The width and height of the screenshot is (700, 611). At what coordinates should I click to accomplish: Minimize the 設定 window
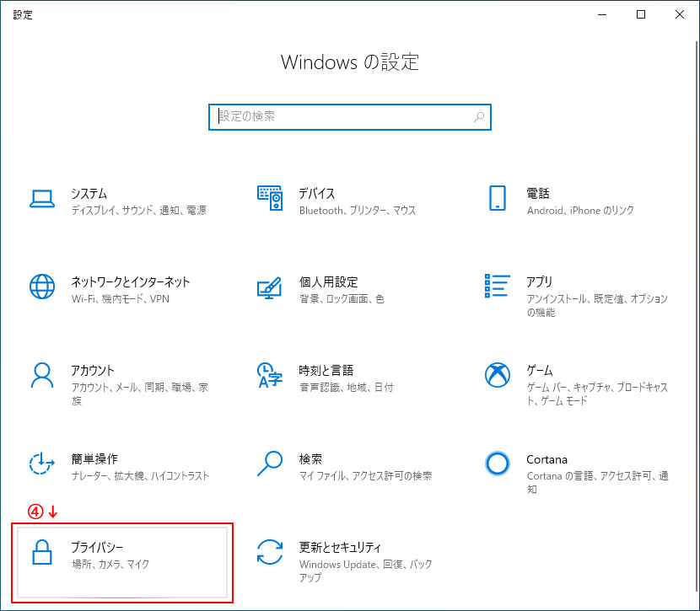(602, 14)
